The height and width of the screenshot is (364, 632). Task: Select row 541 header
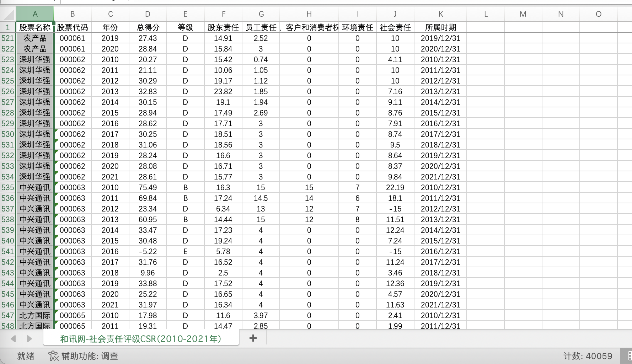[x=8, y=251]
